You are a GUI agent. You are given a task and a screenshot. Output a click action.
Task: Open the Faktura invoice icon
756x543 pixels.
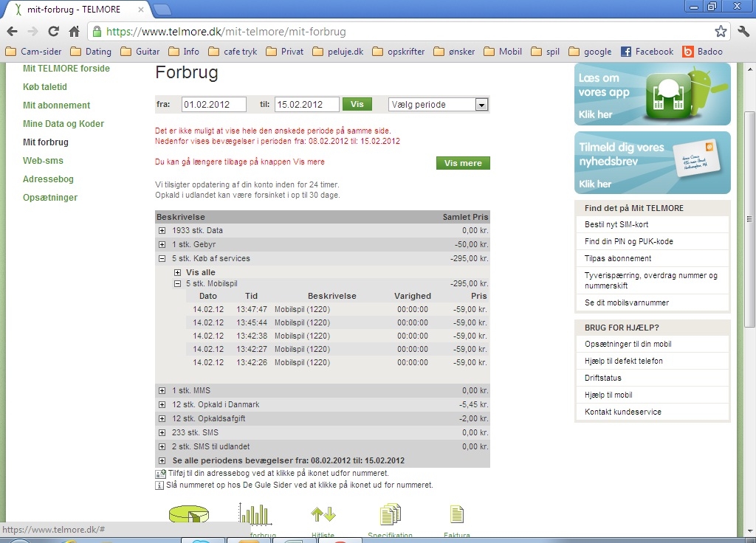pos(457,514)
